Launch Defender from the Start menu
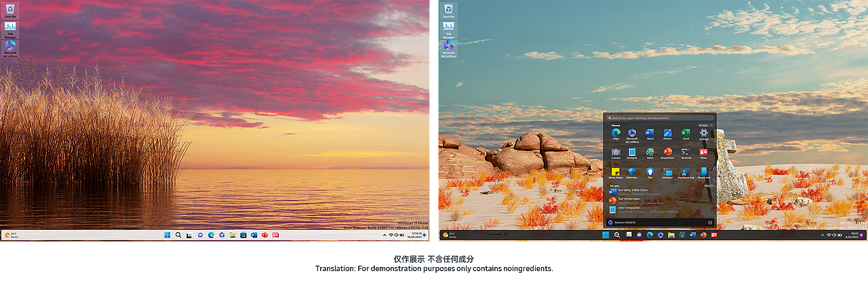 (x=632, y=173)
